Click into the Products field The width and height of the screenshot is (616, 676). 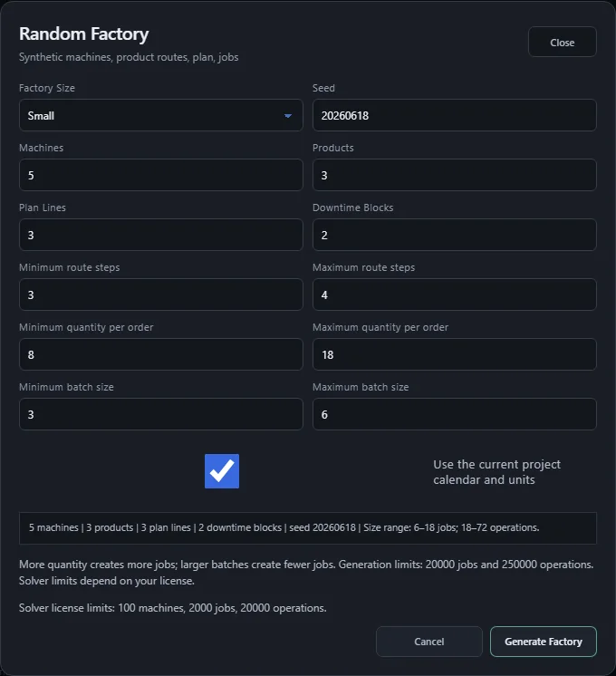point(455,175)
